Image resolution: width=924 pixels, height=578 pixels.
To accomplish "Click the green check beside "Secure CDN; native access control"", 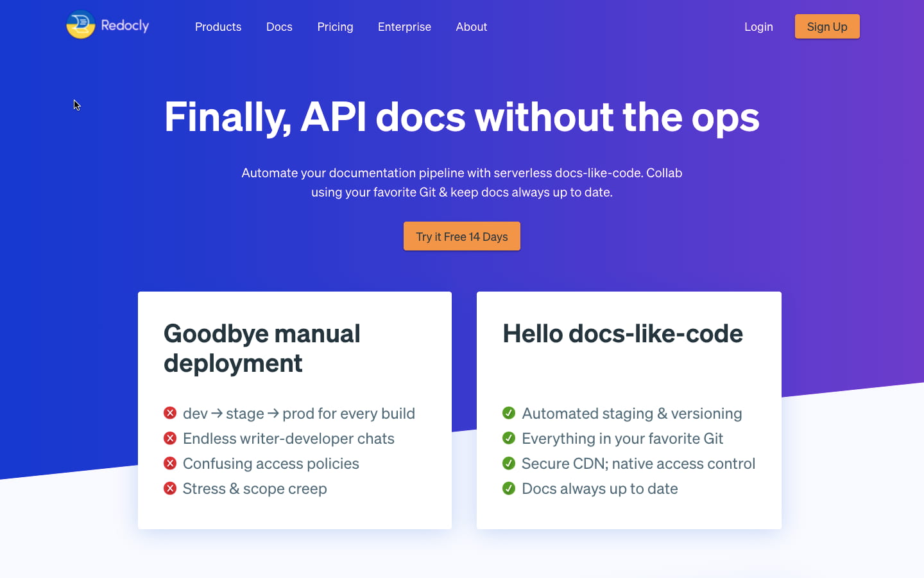I will pyautogui.click(x=509, y=462).
